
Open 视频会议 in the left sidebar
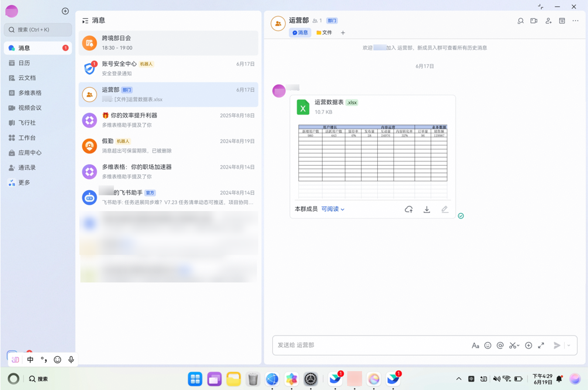(38, 108)
